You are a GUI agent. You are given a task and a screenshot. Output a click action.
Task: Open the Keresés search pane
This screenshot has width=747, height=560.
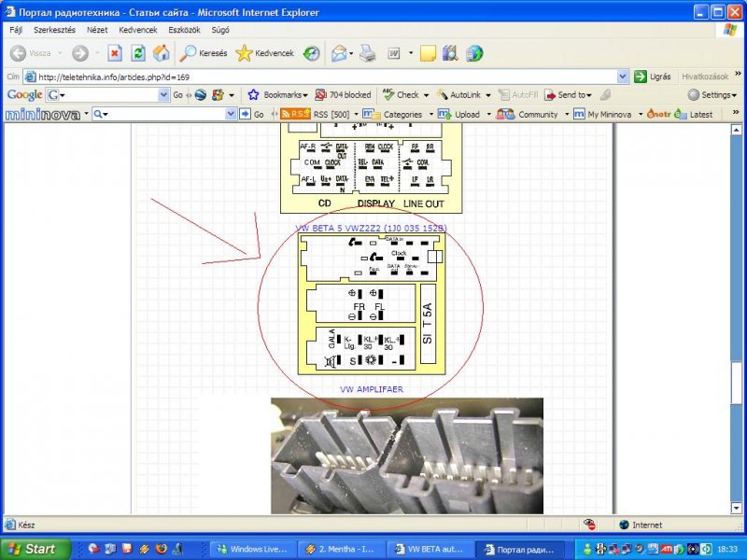click(x=204, y=53)
